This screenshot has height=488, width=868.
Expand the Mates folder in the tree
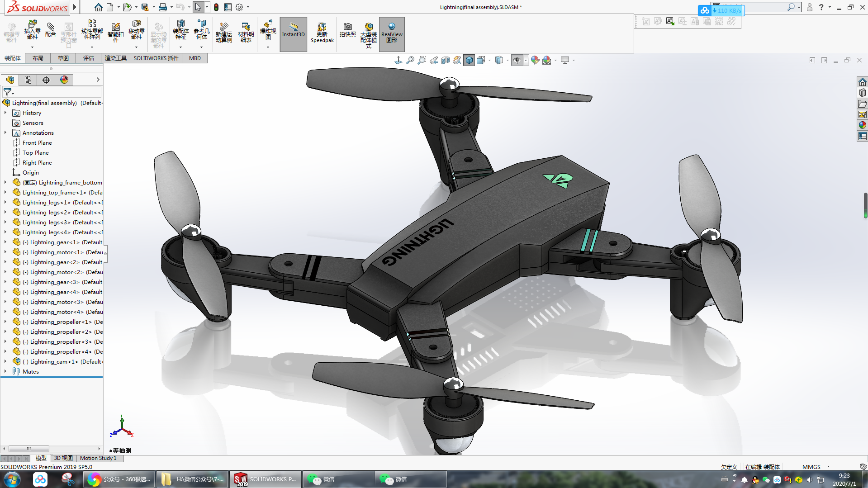pyautogui.click(x=5, y=371)
